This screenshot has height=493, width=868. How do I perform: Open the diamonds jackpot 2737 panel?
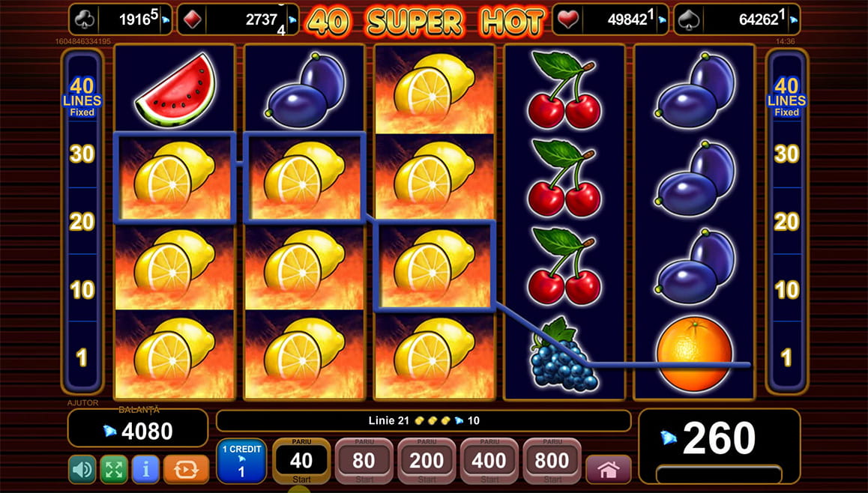[238, 19]
